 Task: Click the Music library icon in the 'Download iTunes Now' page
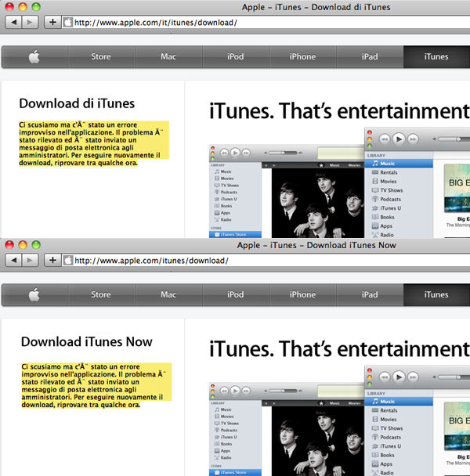[373, 402]
